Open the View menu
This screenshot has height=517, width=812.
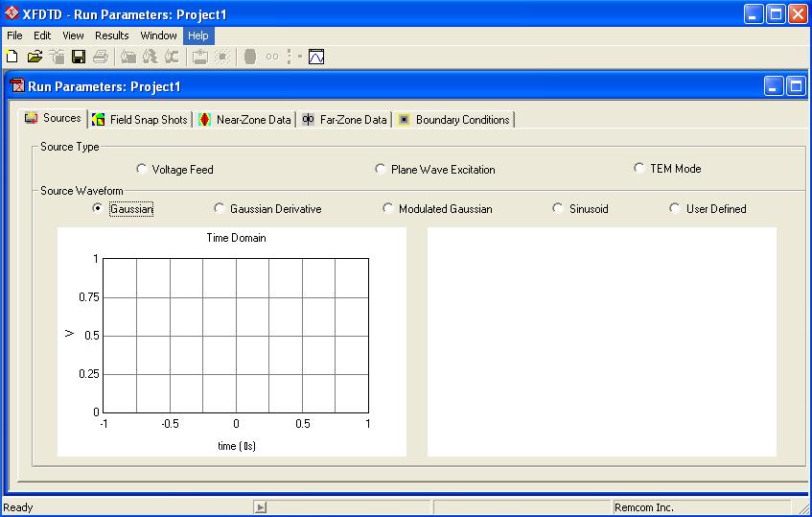[x=73, y=35]
